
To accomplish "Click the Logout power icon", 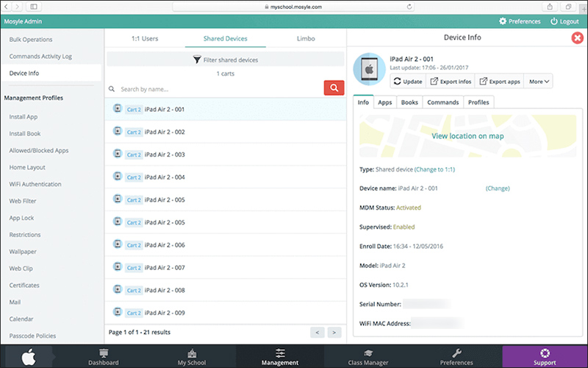I will pyautogui.click(x=553, y=21).
